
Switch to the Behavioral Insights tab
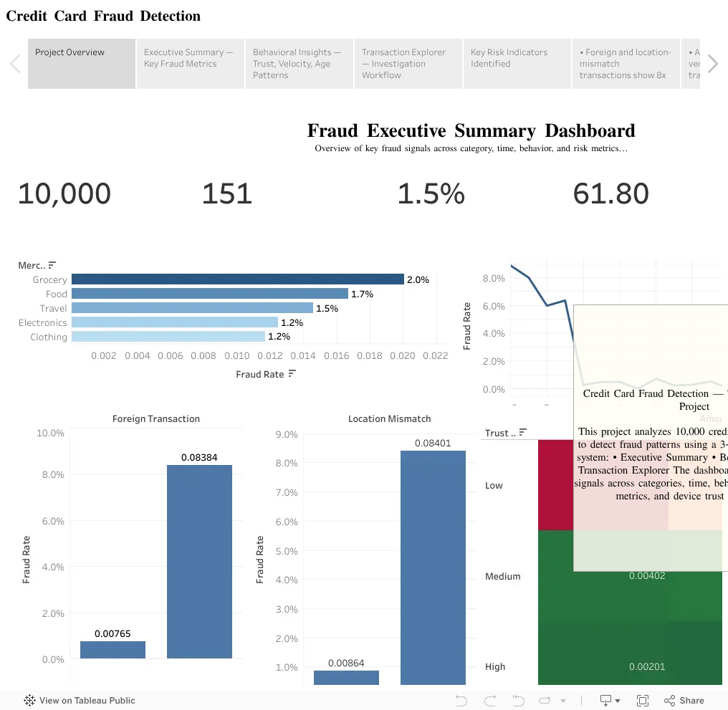300,64
